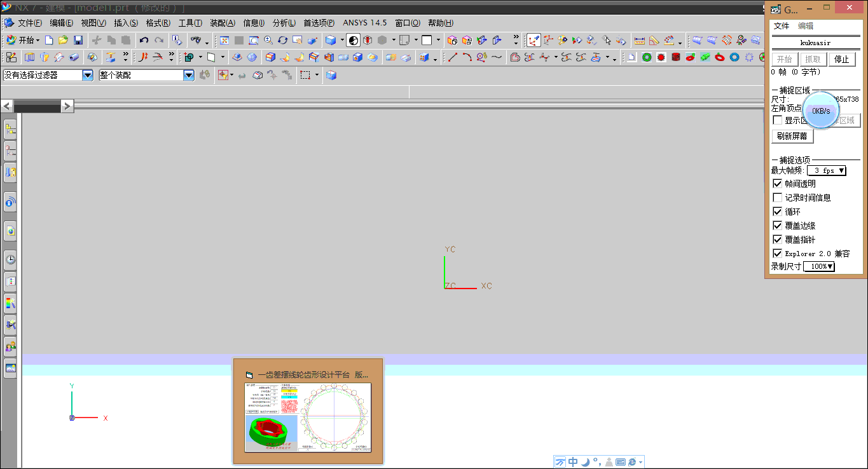Image resolution: width=868 pixels, height=469 pixels.
Task: Click the dark red cylinder gear icon
Action: coord(676,57)
